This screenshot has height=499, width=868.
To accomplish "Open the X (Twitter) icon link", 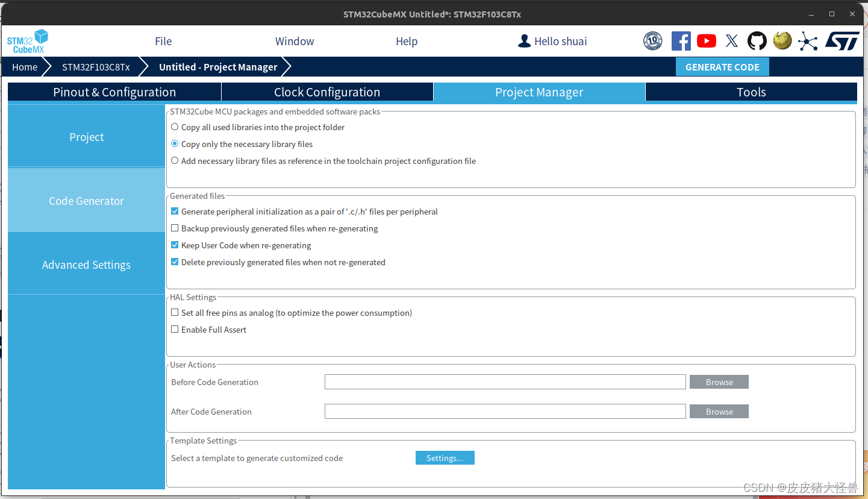I will tap(732, 41).
